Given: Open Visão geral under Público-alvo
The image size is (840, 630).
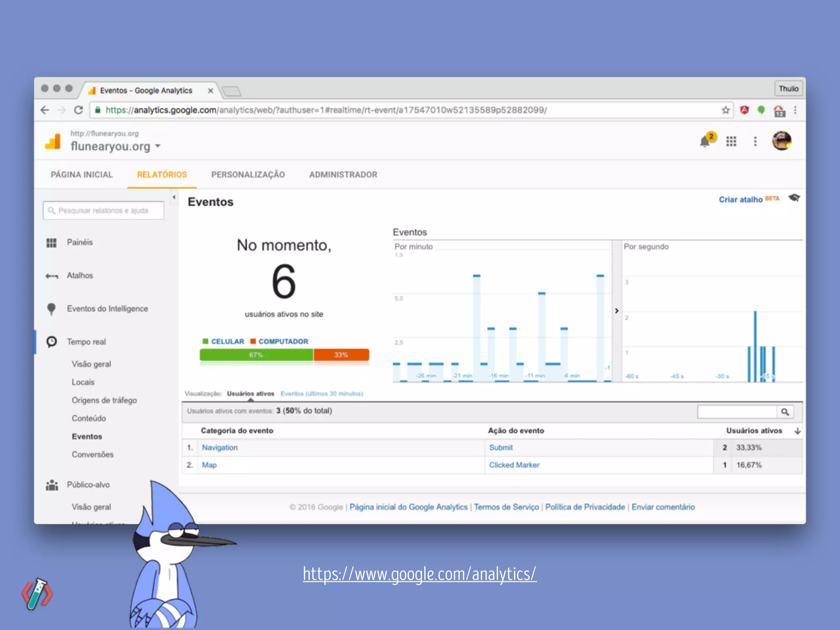Looking at the screenshot, I should point(91,507).
